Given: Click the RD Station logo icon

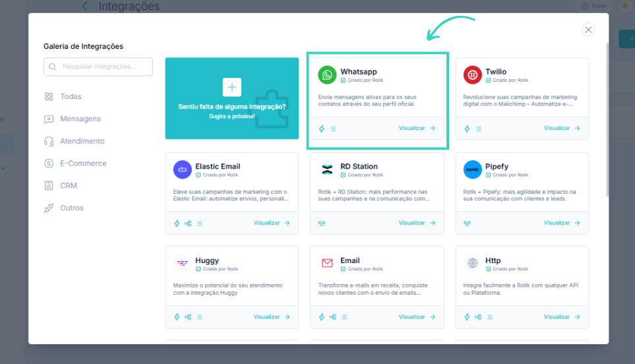Looking at the screenshot, I should [327, 169].
